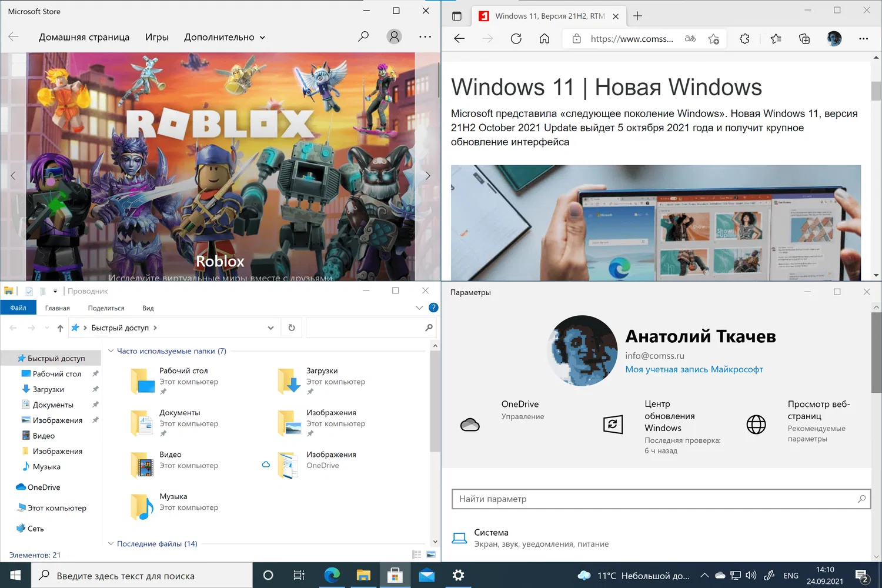
Task: Open the notification center on the taskbar
Action: point(861,576)
